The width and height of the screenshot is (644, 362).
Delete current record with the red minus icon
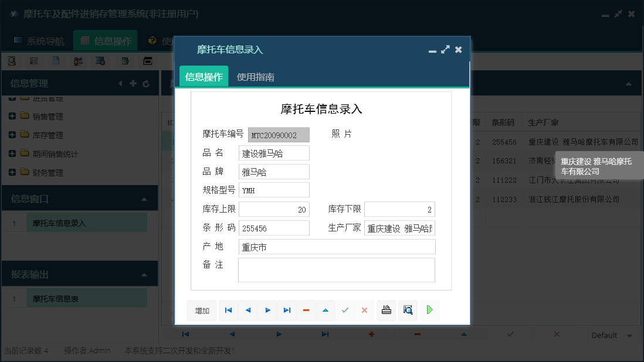click(306, 310)
